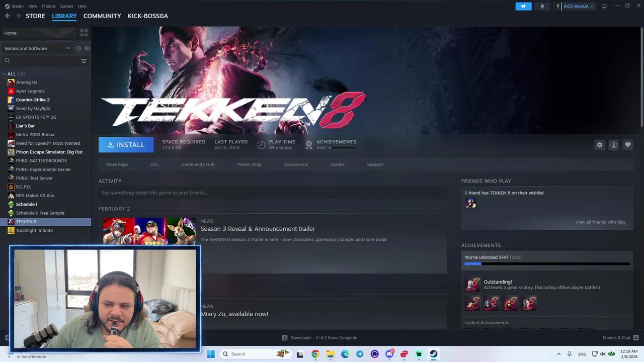The width and height of the screenshot is (644, 362).
Task: Open KICK-BossGA account dropdown
Action: click(578, 6)
